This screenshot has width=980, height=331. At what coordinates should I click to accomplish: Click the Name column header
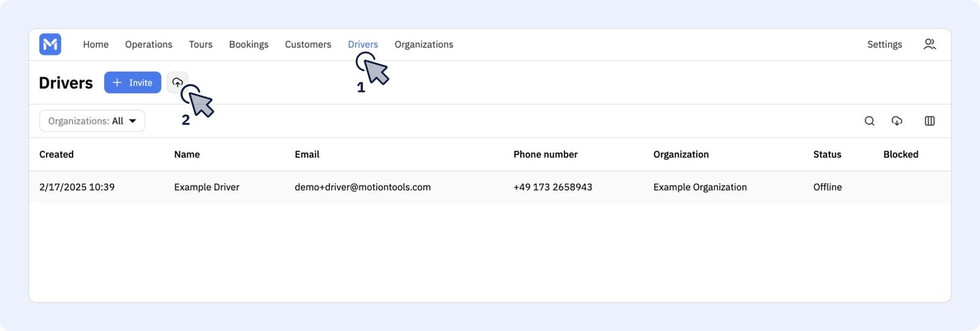coord(187,154)
